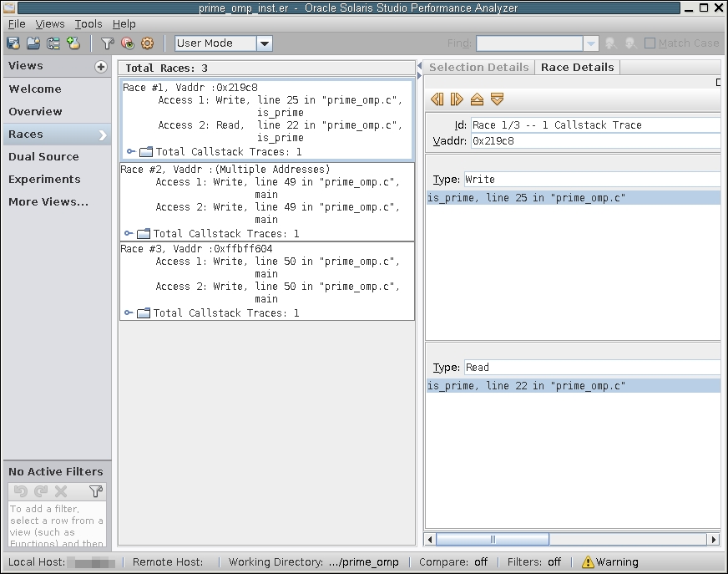Viewport: 728px width, 574px height.
Task: Switch to the Race Details tab
Action: (577, 68)
